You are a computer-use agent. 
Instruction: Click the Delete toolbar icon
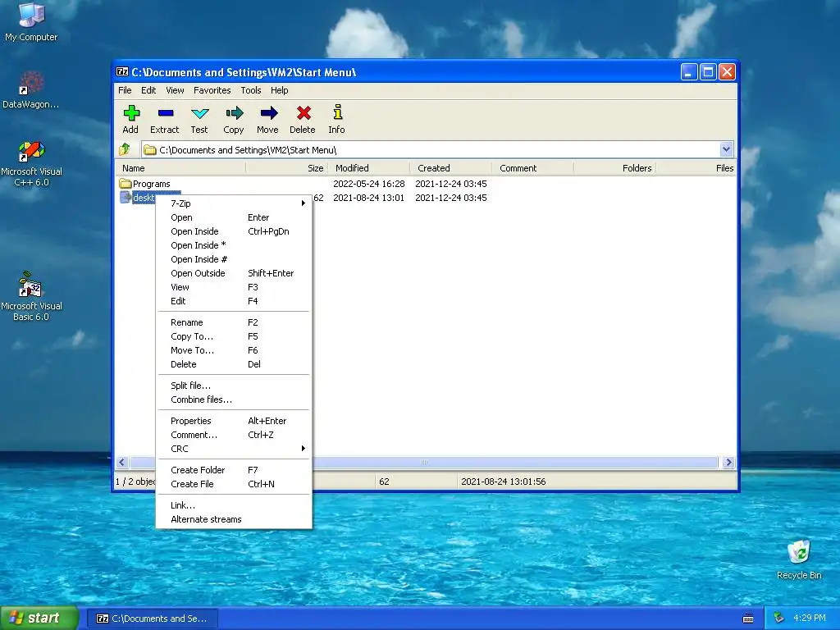click(x=304, y=113)
